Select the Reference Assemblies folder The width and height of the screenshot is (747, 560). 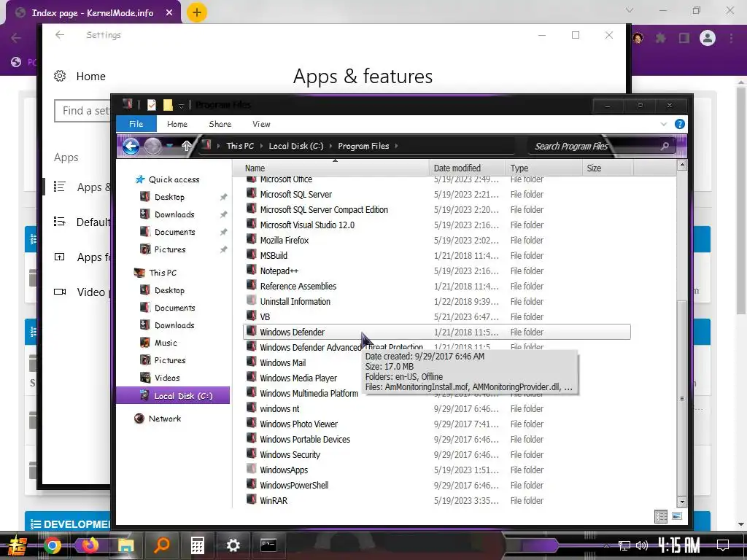(298, 286)
